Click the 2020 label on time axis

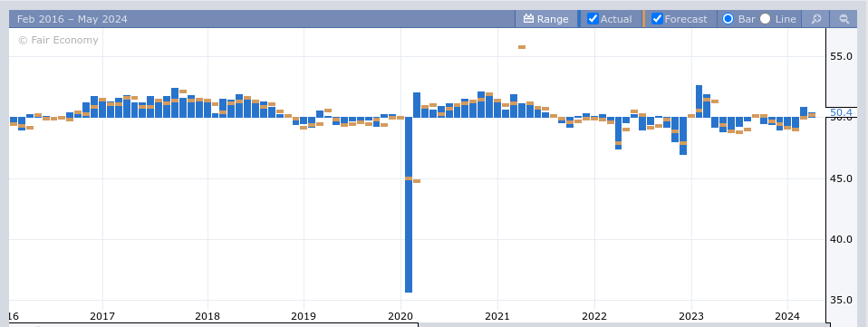point(400,316)
